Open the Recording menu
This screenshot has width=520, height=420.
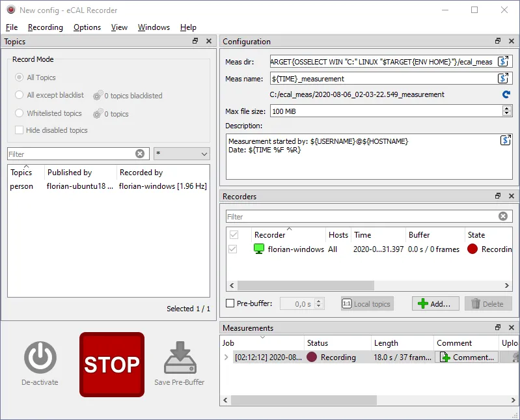tap(46, 27)
